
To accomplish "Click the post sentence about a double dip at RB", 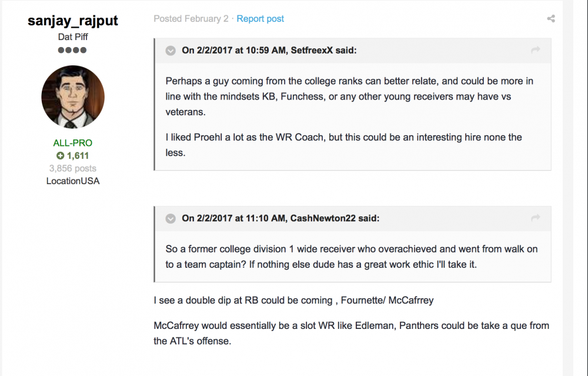I will [293, 301].
